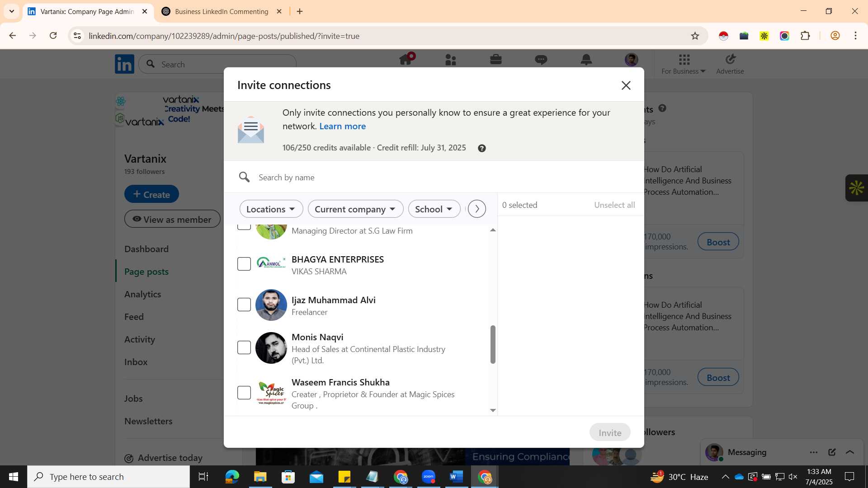Expand the Messaging panel chevron

pos(850,452)
